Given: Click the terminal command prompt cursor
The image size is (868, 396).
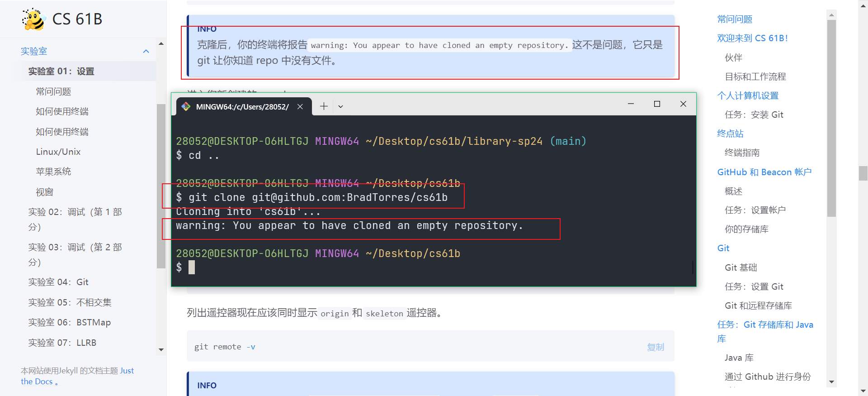Looking at the screenshot, I should [x=192, y=267].
